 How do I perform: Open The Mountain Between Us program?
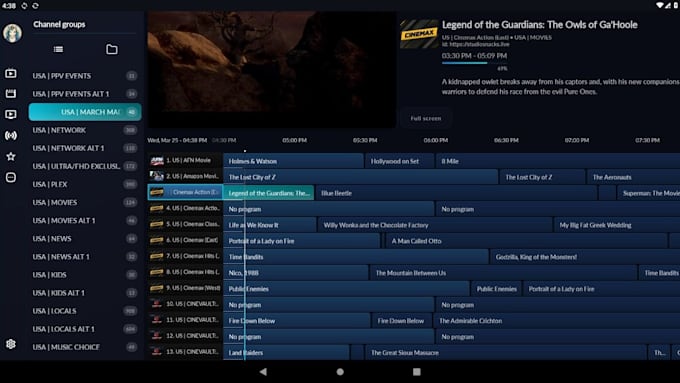tap(503, 273)
